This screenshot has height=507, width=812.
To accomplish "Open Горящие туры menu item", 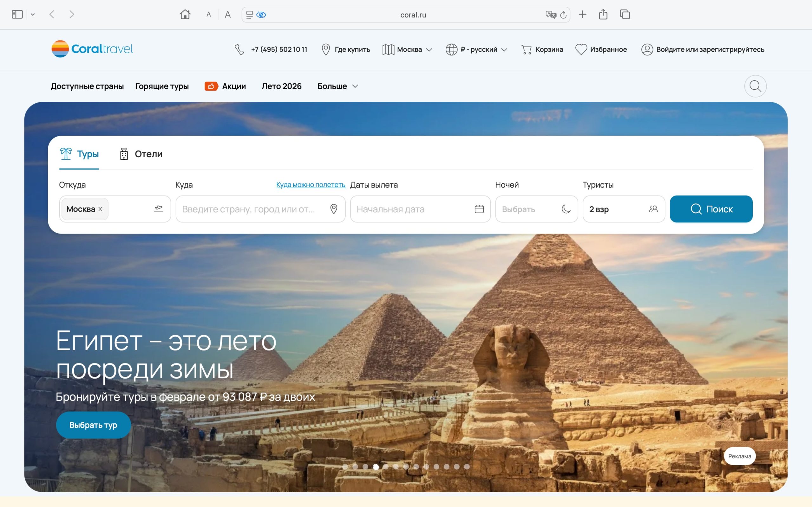I will tap(162, 86).
